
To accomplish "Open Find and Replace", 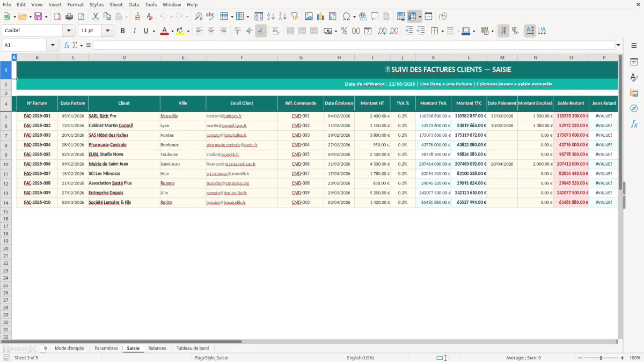I will (199, 17).
